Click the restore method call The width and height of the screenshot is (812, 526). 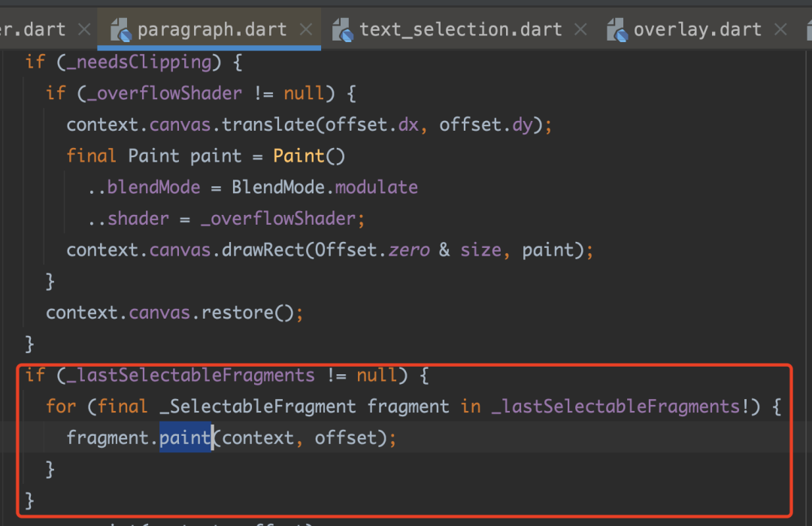click(242, 312)
